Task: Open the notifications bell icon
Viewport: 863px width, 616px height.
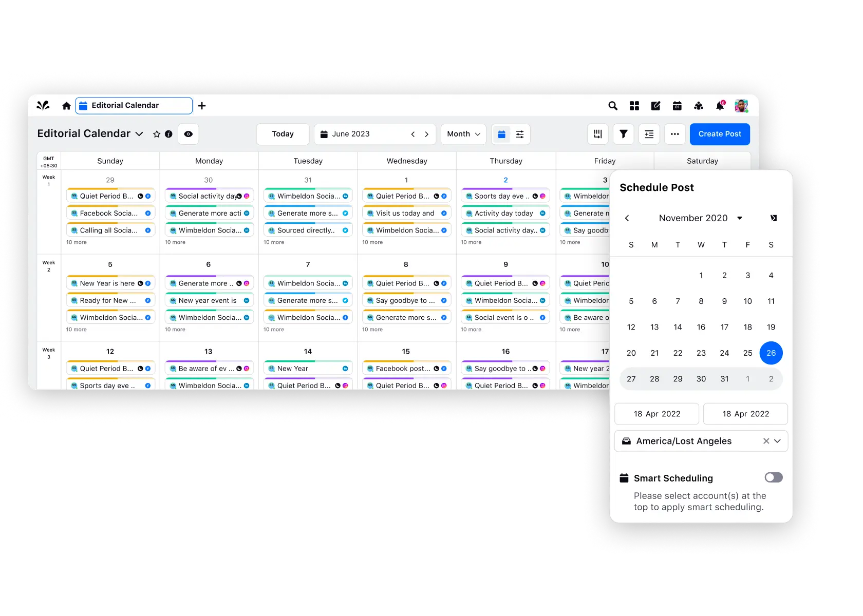Action: tap(720, 106)
